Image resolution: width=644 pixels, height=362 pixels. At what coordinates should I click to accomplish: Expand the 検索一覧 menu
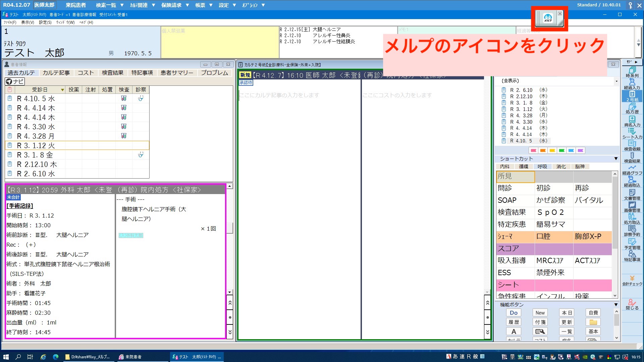110,5
